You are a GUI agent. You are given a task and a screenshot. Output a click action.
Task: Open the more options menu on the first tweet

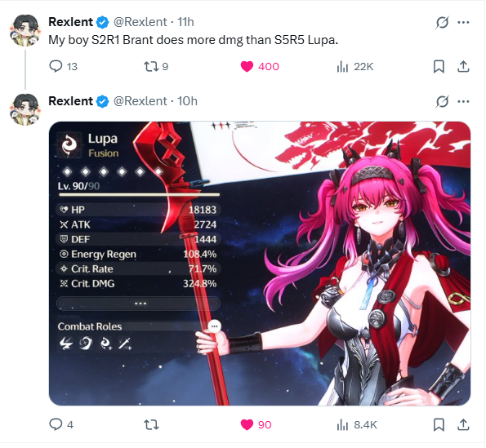point(463,22)
